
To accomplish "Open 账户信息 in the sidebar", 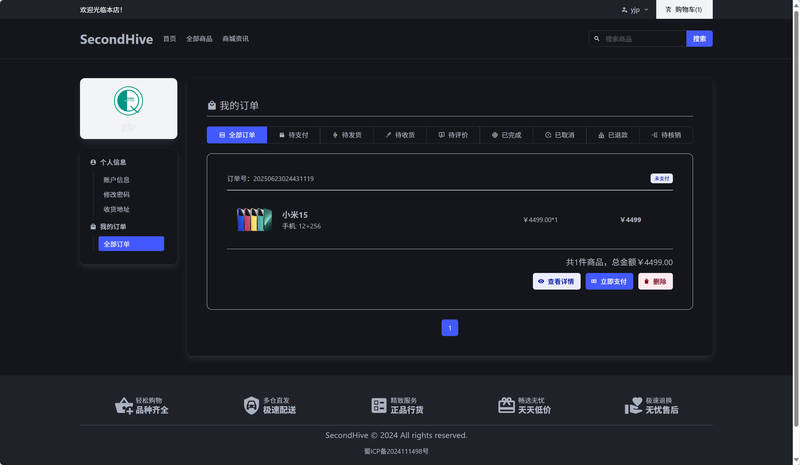I will coord(116,180).
